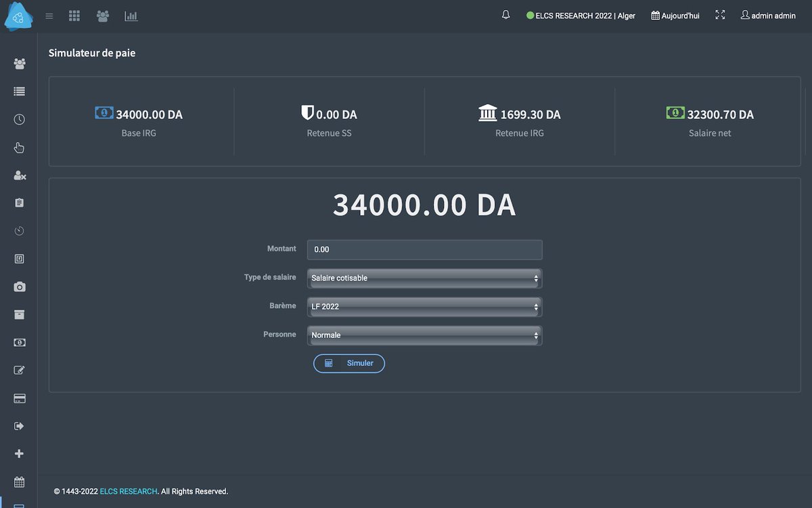This screenshot has height=508, width=812.
Task: Open the Barème dropdown
Action: pos(424,306)
